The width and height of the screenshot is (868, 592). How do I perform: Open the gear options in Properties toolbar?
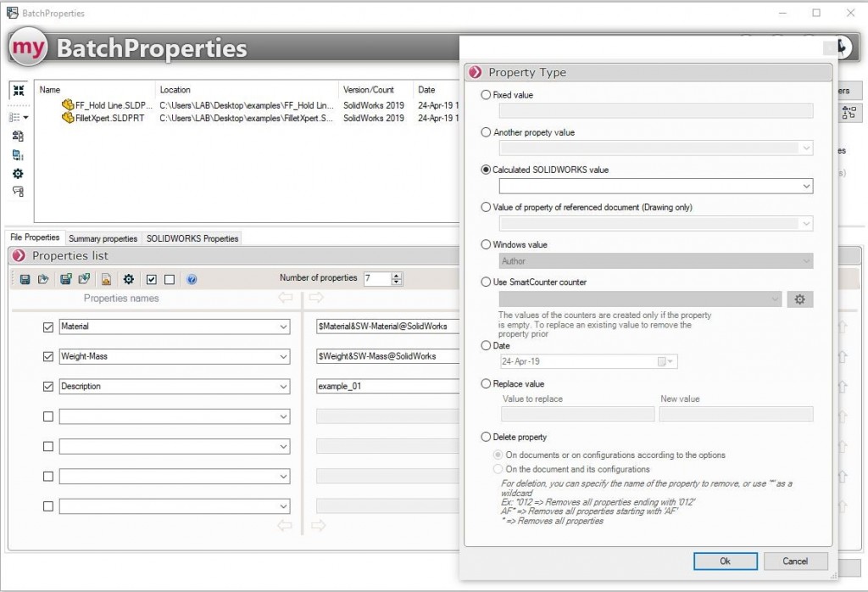[x=129, y=280]
